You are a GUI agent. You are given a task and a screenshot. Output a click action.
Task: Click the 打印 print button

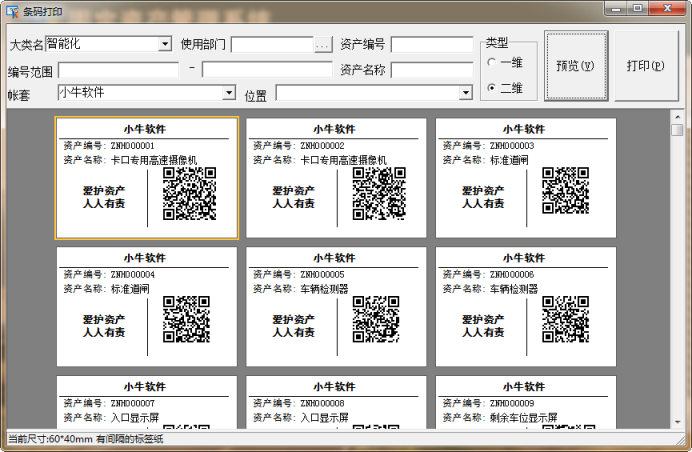(645, 66)
